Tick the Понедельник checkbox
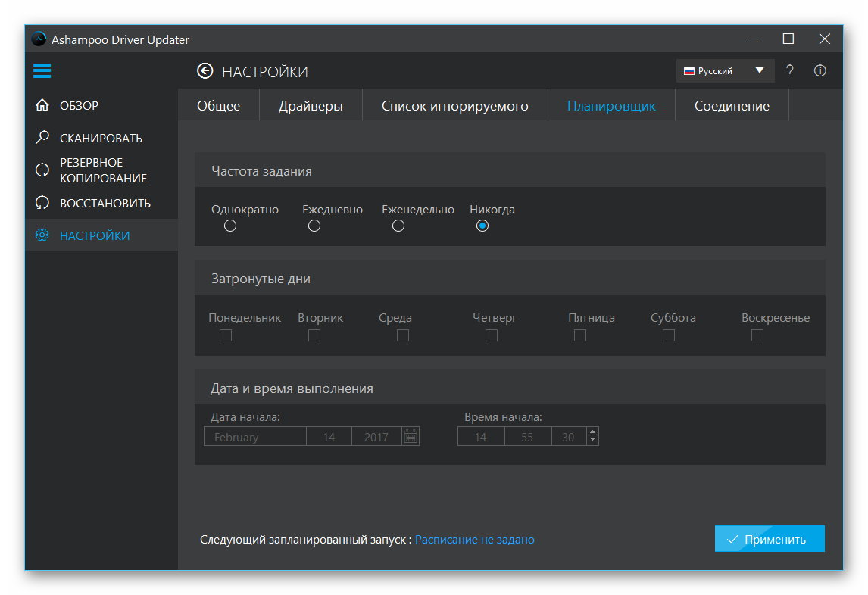The height and width of the screenshot is (595, 868). [226, 335]
